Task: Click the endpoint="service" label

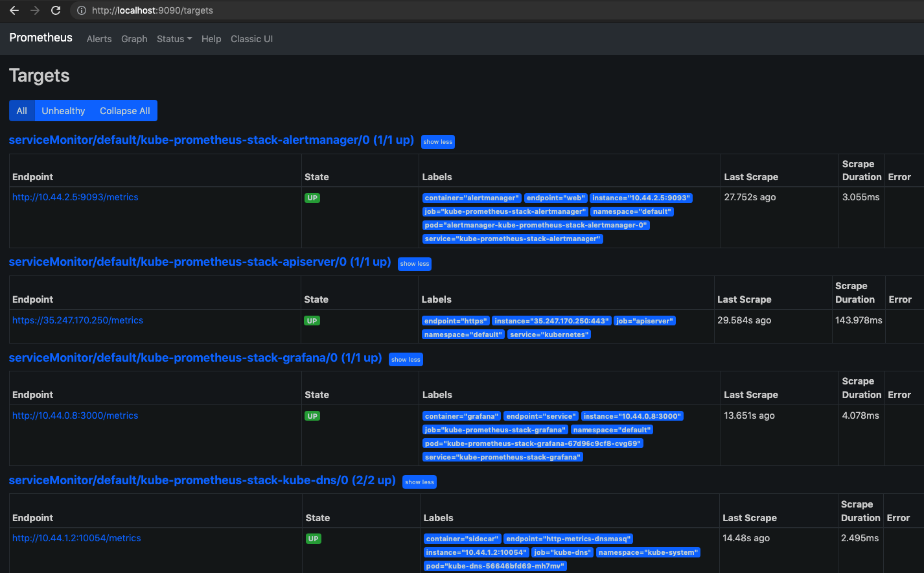Action: coord(541,416)
